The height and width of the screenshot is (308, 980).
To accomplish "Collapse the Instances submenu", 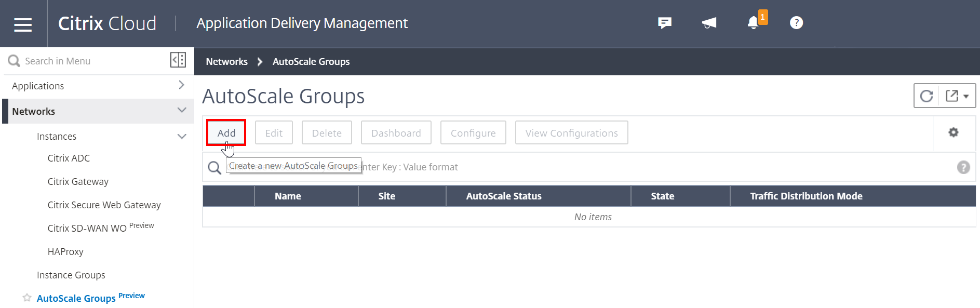I will point(181,136).
